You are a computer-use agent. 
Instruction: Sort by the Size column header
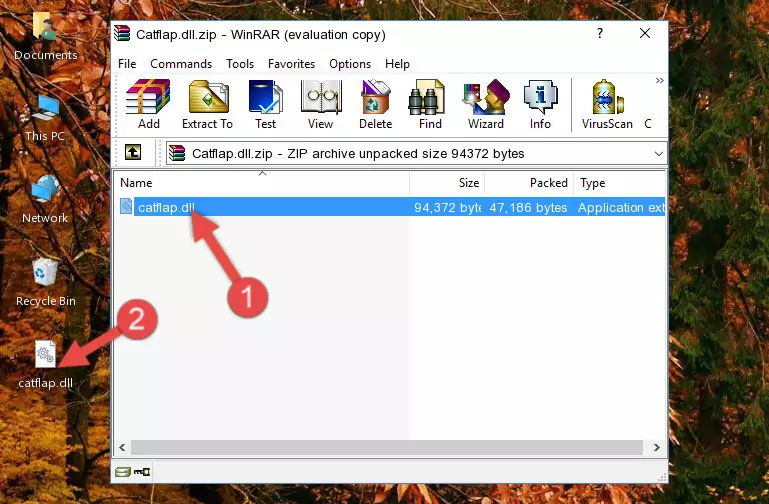(x=447, y=183)
